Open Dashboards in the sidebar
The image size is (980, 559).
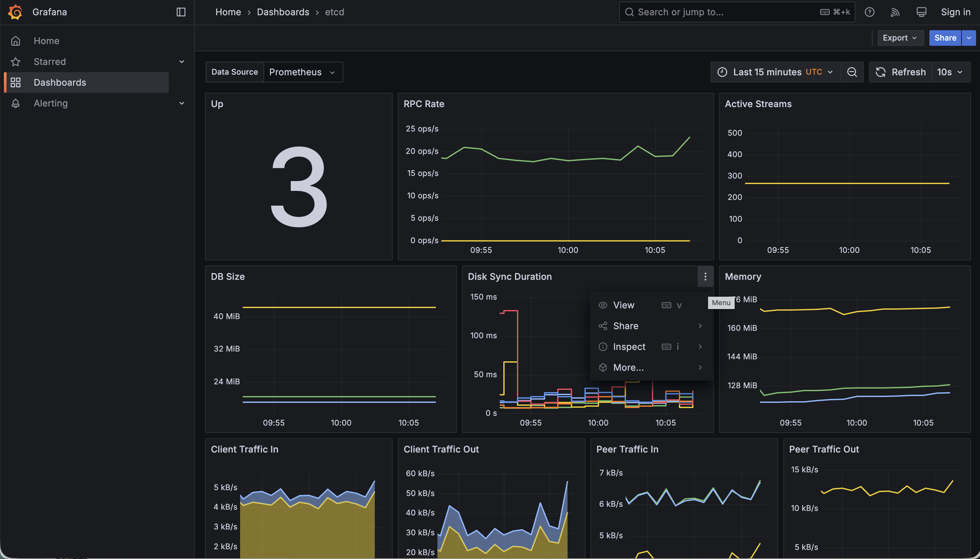tap(60, 82)
